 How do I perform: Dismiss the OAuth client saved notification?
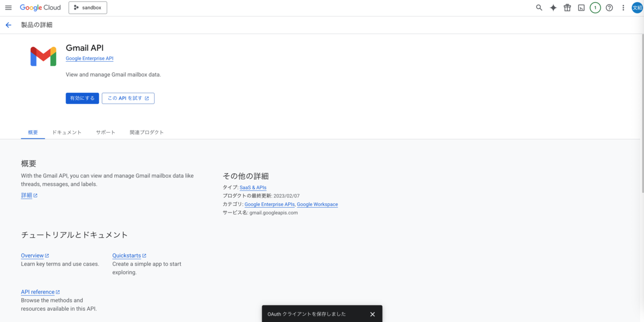click(372, 314)
